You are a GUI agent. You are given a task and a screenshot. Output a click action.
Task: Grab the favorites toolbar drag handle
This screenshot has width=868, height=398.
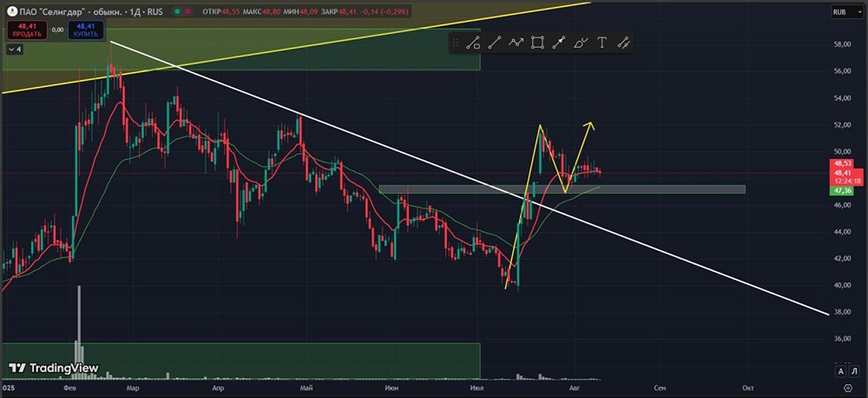pyautogui.click(x=456, y=43)
